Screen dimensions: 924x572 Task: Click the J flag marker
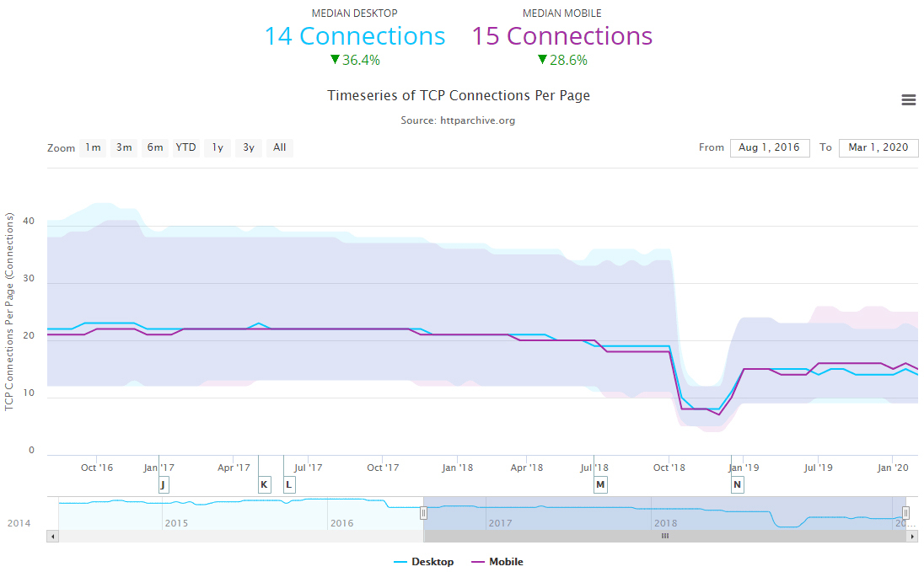[164, 484]
